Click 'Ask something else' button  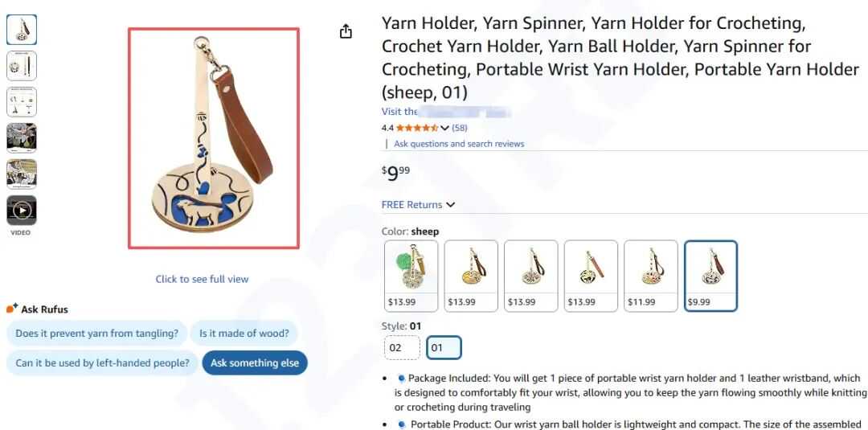tap(254, 363)
